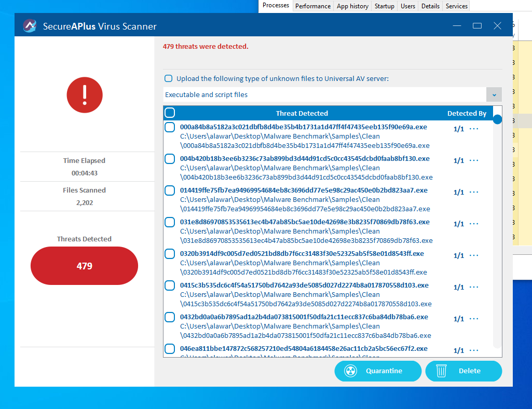The width and height of the screenshot is (532, 409).
Task: Click the red 479 threats detected badge
Action: point(84,266)
